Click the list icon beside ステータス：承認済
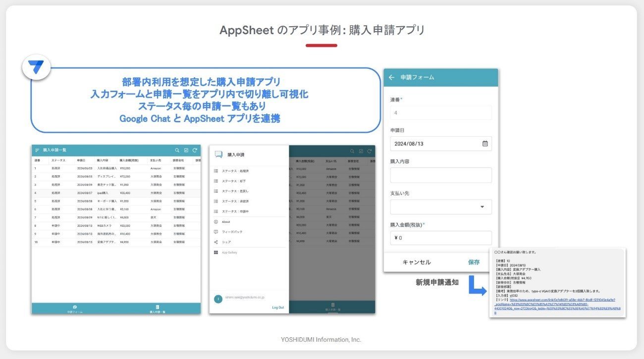 coord(216,202)
